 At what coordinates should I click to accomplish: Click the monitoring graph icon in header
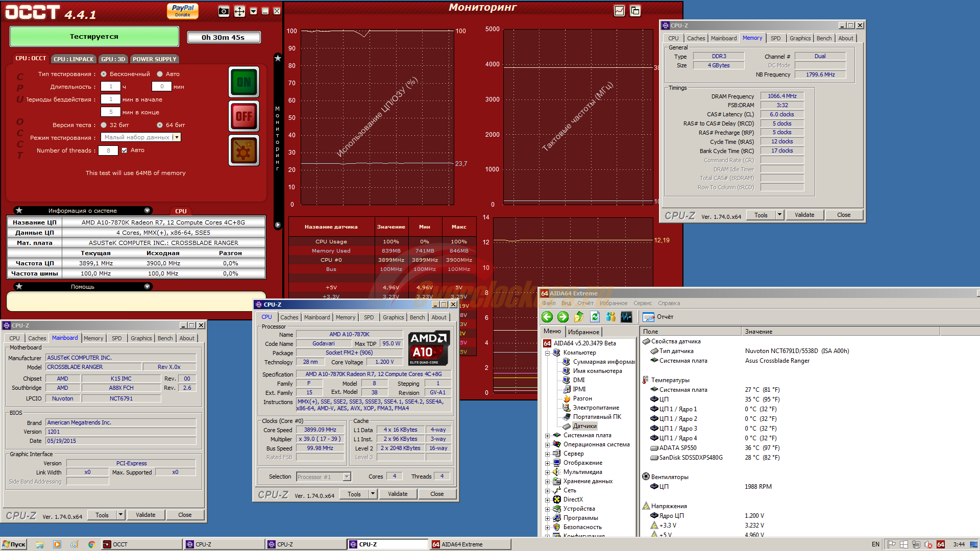[619, 11]
